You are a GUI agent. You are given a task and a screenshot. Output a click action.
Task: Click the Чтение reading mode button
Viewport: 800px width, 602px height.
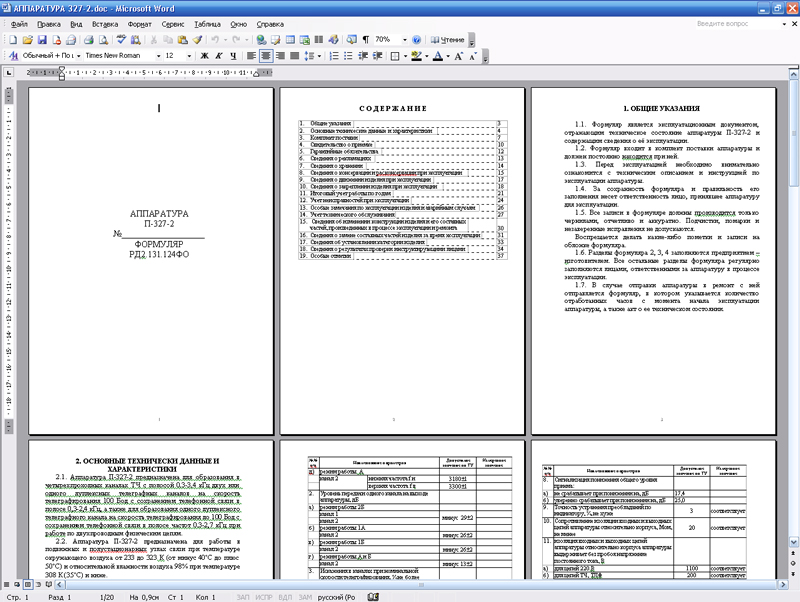coord(447,39)
